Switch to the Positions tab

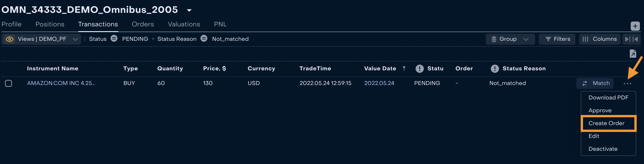[x=50, y=24]
